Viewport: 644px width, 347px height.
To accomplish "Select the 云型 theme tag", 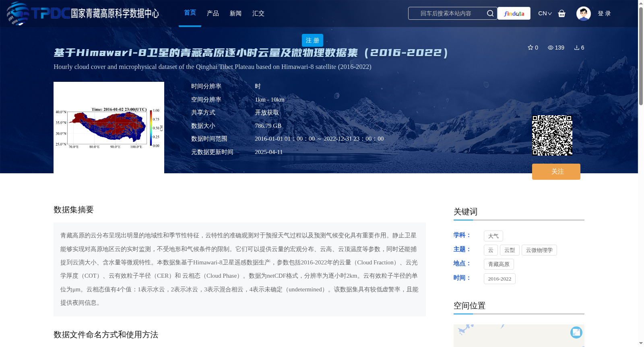I will pyautogui.click(x=510, y=250).
